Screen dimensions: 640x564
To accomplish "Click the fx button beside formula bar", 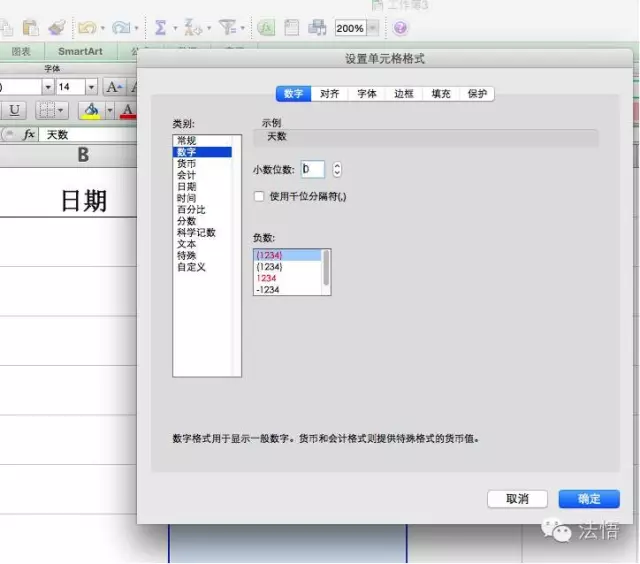I will [x=29, y=135].
